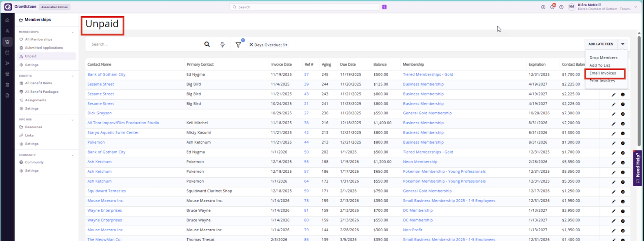644x241 pixels.
Task: Open the calendar icon in left rail
Action: [7, 52]
